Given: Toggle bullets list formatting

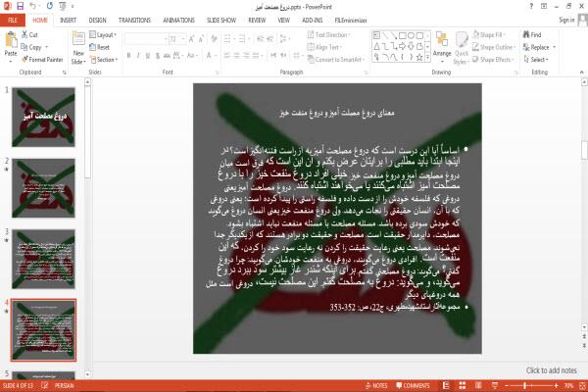Looking at the screenshot, I should (x=228, y=38).
